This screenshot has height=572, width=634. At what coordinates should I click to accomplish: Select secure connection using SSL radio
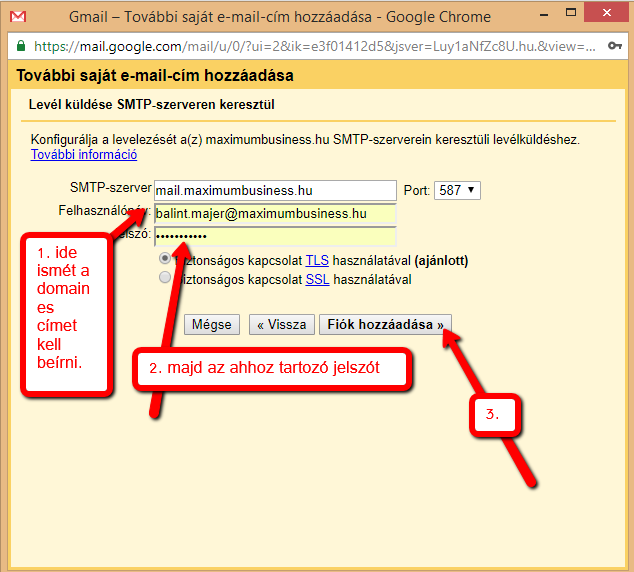tap(165, 277)
